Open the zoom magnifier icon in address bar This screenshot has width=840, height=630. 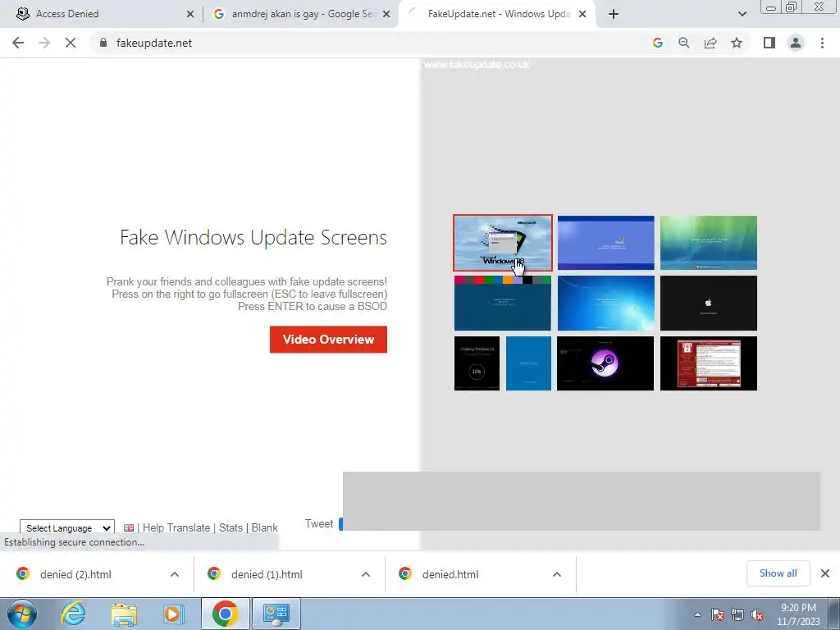(x=683, y=43)
